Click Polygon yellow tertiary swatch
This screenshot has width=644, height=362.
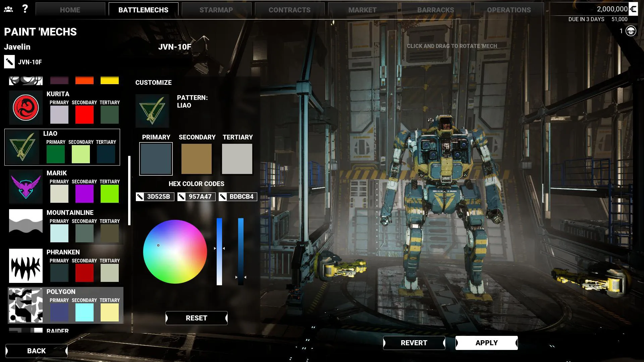coord(110,312)
